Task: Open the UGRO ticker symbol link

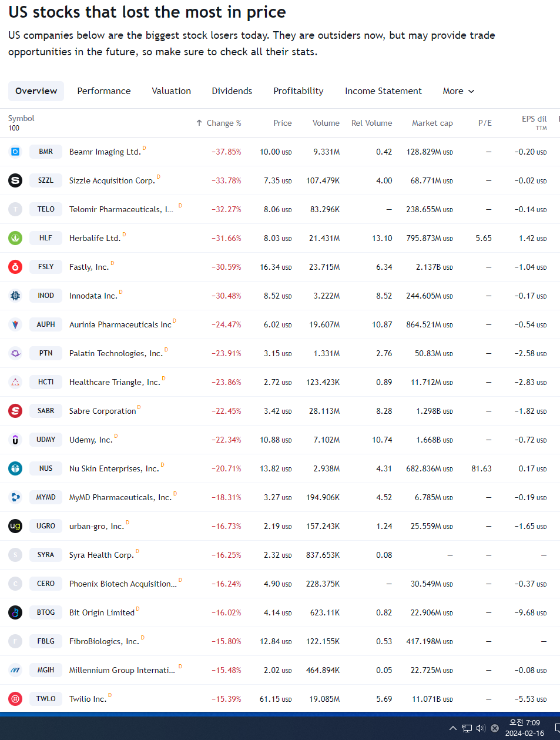Action: click(46, 526)
